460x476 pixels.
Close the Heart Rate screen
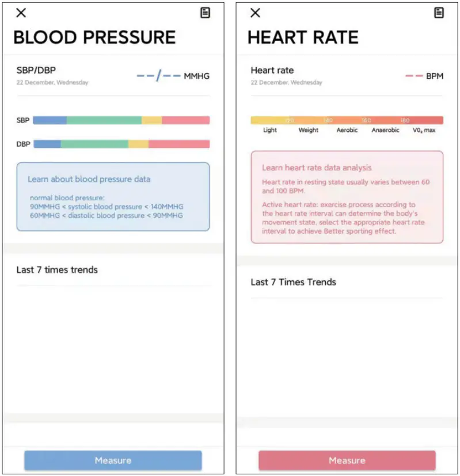coord(256,13)
